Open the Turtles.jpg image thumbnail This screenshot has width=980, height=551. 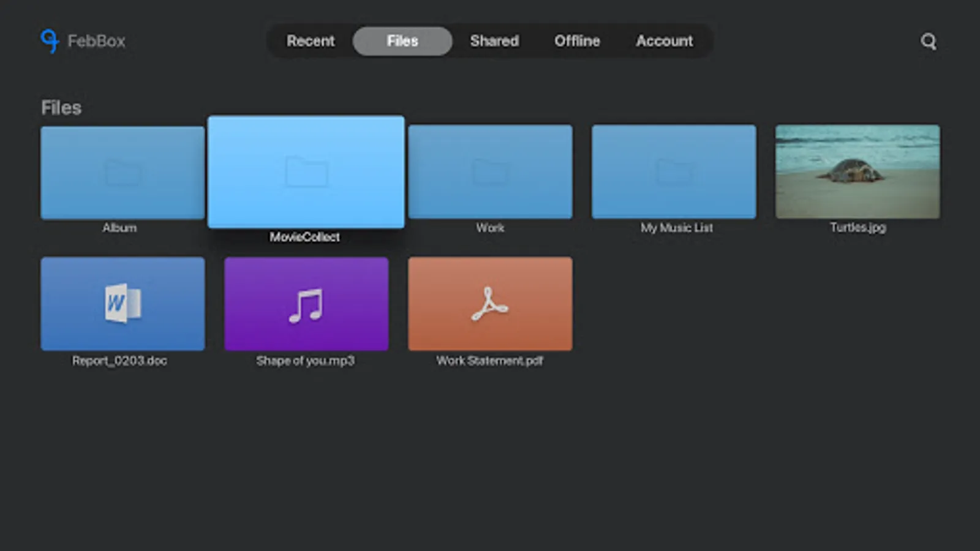click(858, 172)
